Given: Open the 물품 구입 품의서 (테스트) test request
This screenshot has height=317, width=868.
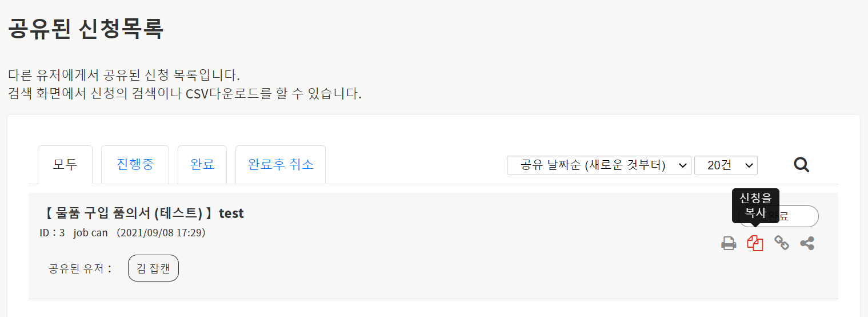Looking at the screenshot, I should click(143, 213).
